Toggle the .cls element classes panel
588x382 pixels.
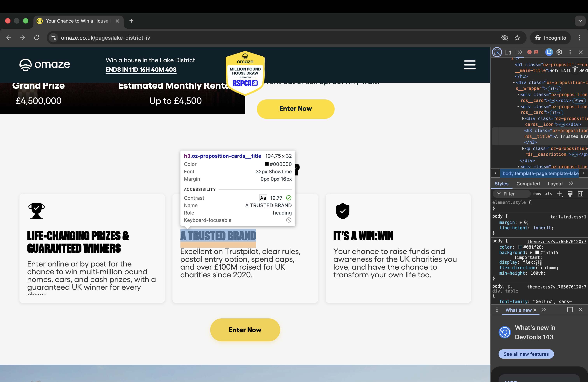pyautogui.click(x=548, y=194)
